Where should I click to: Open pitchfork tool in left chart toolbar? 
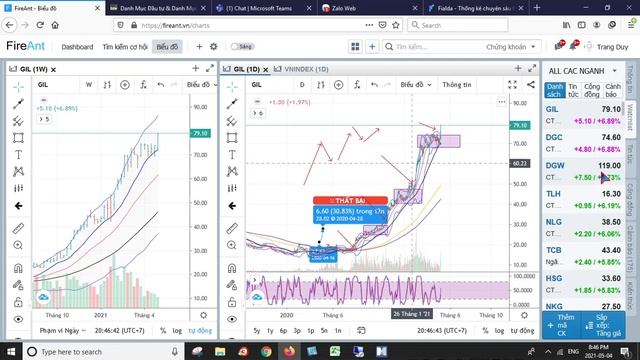pos(18,121)
